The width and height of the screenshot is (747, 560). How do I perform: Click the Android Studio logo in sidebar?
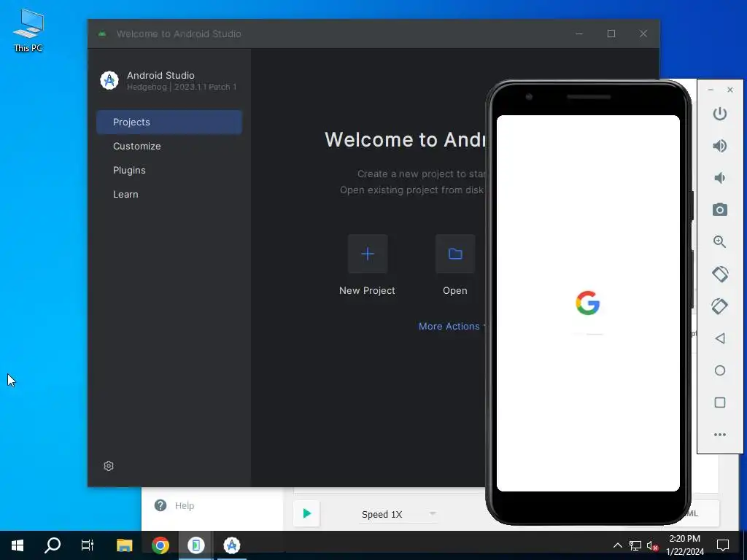point(109,80)
